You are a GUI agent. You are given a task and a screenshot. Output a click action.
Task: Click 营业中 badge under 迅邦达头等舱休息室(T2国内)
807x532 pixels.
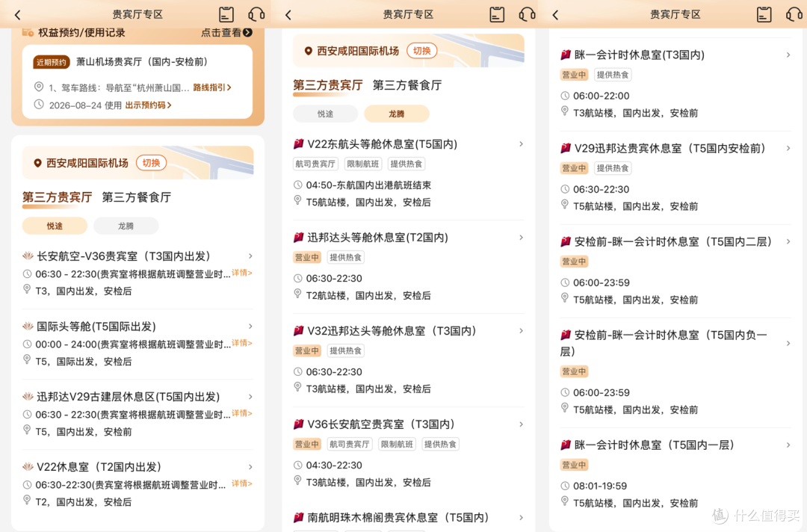307,257
